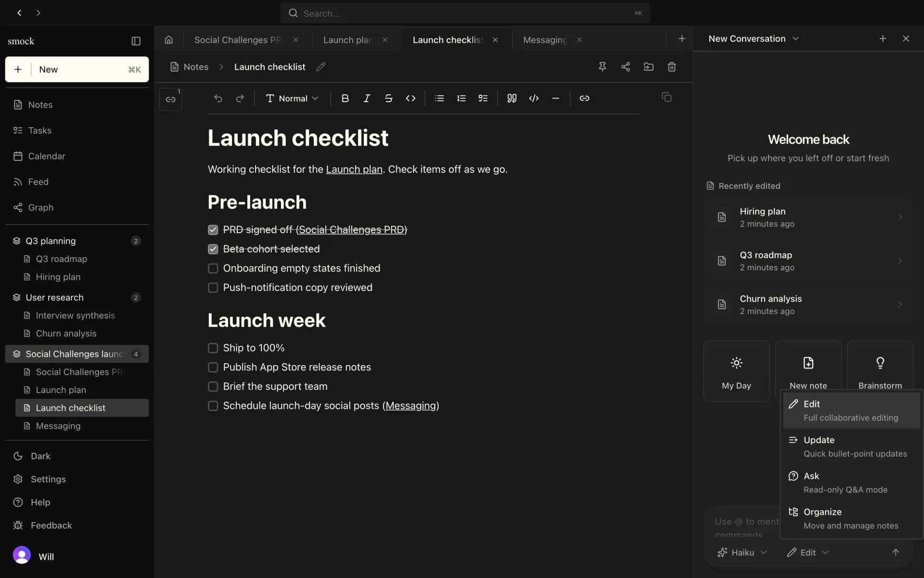Navigate back arrow
The width and height of the screenshot is (924, 578).
[19, 13]
